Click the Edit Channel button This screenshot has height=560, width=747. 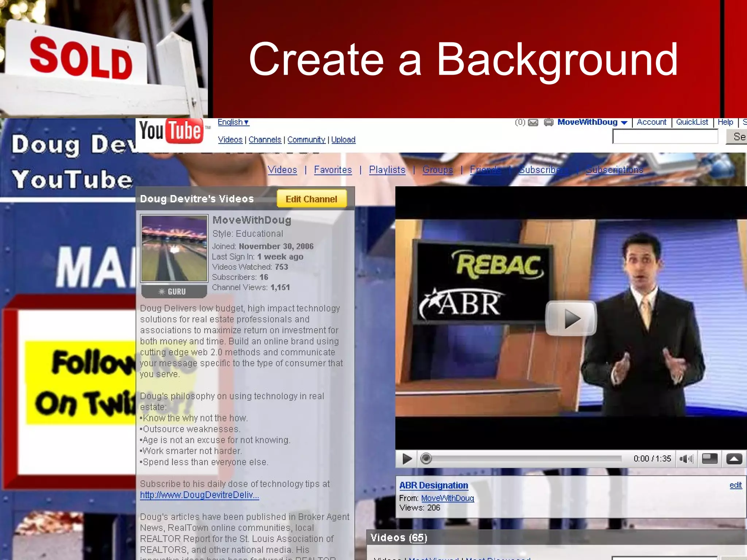311,199
